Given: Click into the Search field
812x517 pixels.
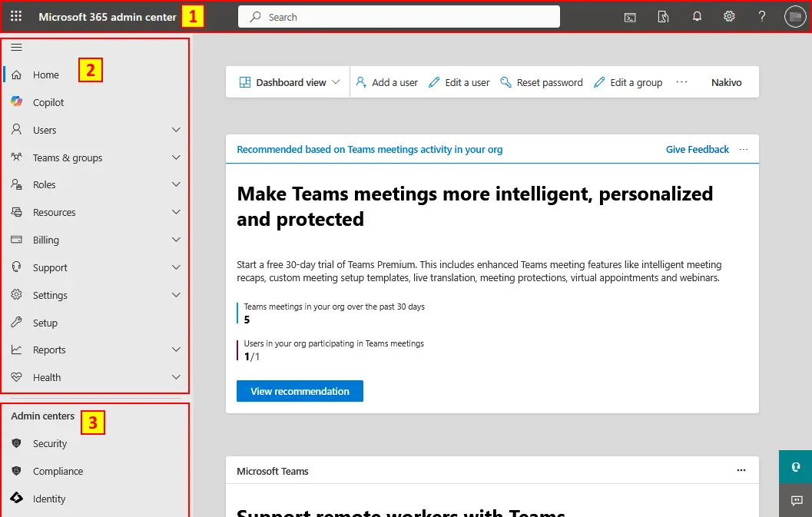Looking at the screenshot, I should tap(399, 17).
